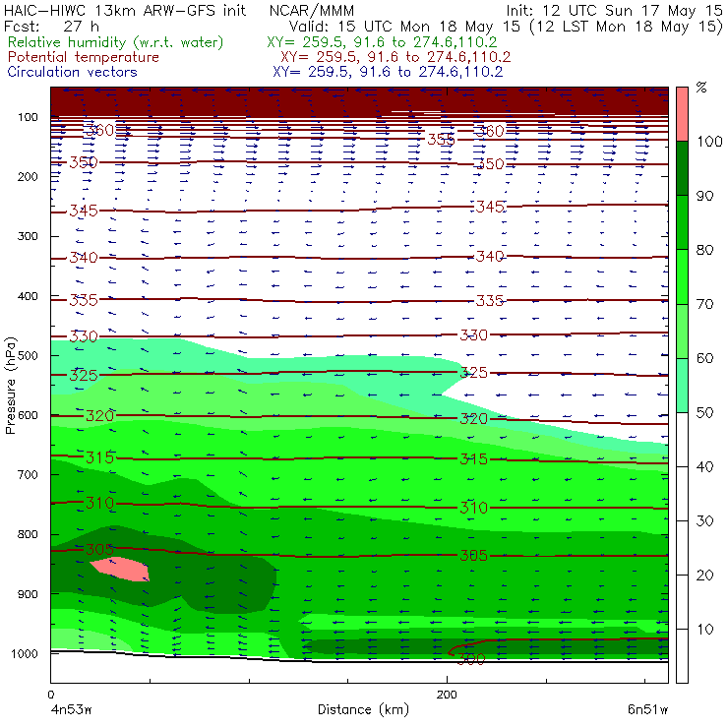Click the white 0–10% colorbar segment

tap(682, 656)
